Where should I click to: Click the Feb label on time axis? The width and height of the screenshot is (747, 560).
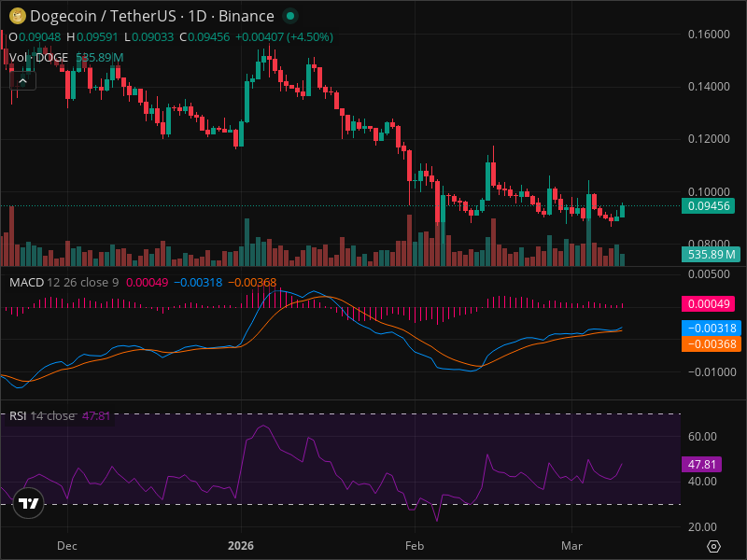click(415, 546)
